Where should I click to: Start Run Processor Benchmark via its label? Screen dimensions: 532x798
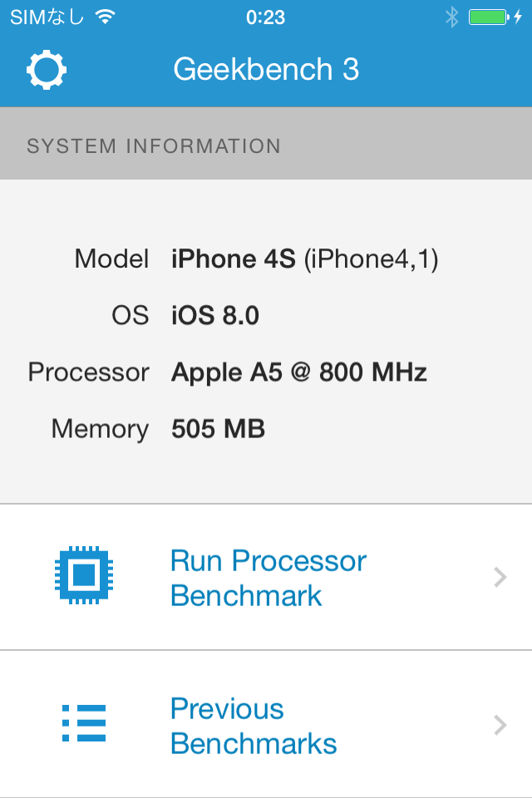[268, 578]
